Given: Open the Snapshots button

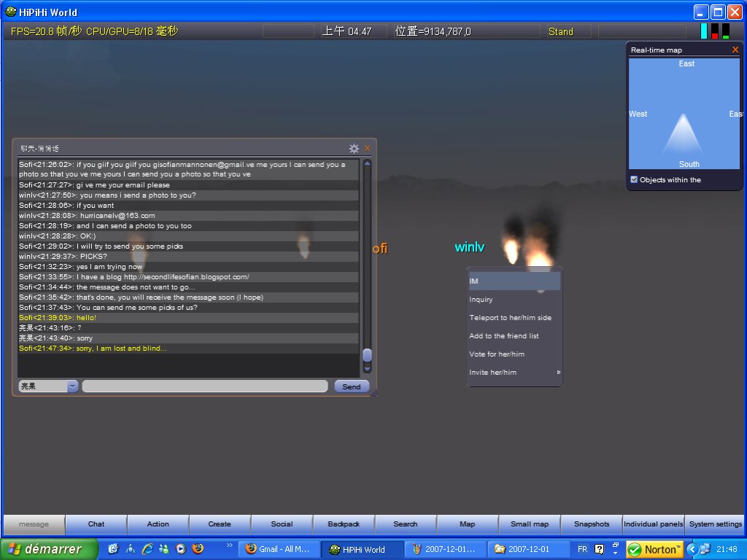Looking at the screenshot, I should click(592, 524).
